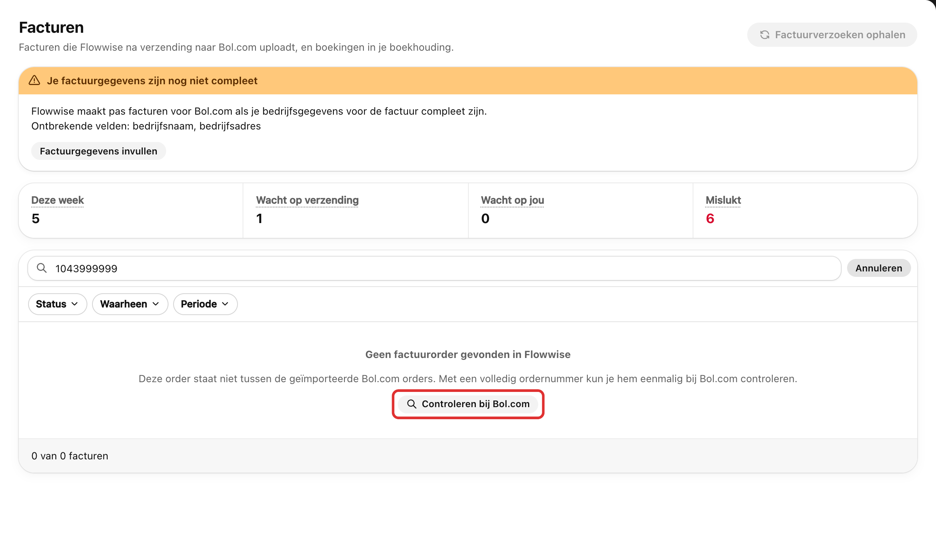Open the Waarheen filter dropdown
The width and height of the screenshot is (936, 560).
[130, 304]
